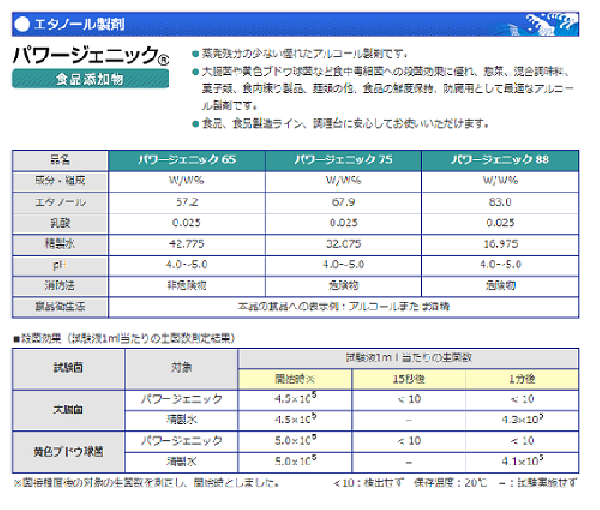Select the 本品の容器への表示例 text
This screenshot has width=600, height=510.
pyautogui.click(x=343, y=306)
